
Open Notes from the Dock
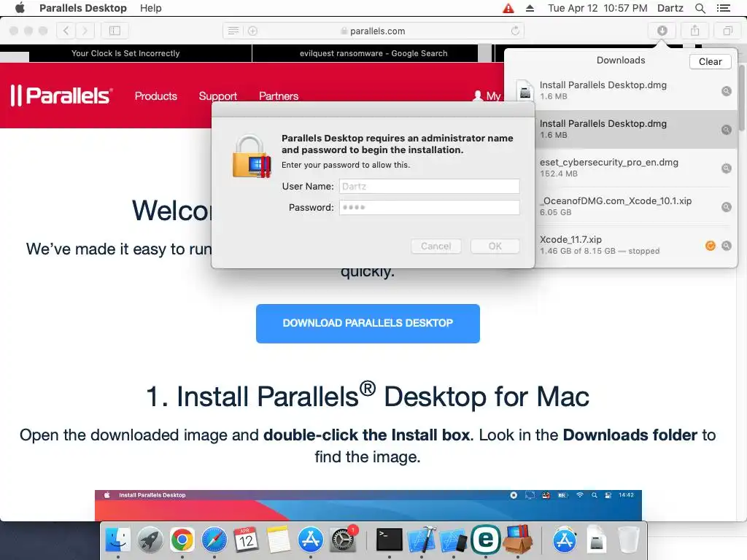(278, 540)
